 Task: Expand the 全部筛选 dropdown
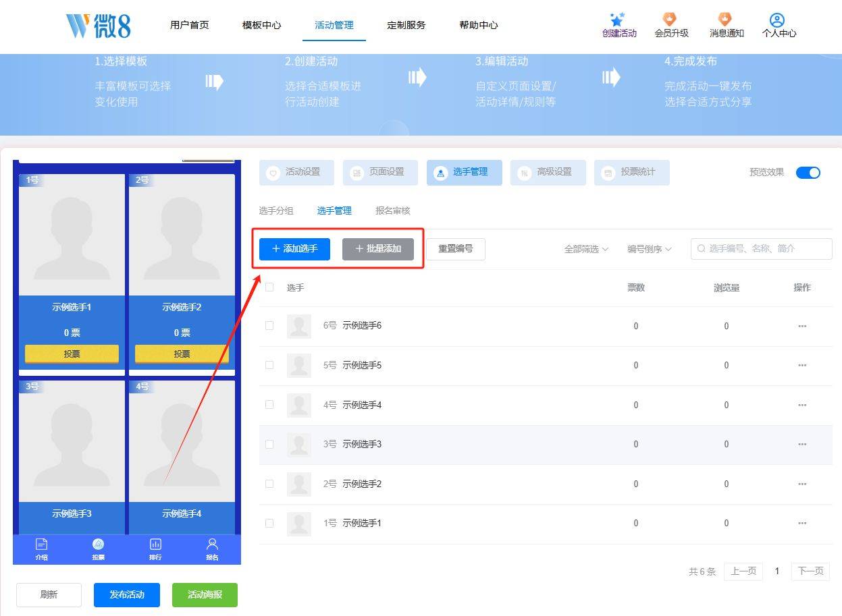click(586, 249)
